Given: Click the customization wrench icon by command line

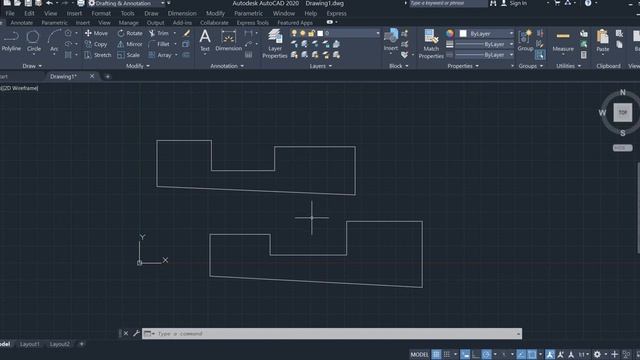Looking at the screenshot, I should [x=136, y=333].
